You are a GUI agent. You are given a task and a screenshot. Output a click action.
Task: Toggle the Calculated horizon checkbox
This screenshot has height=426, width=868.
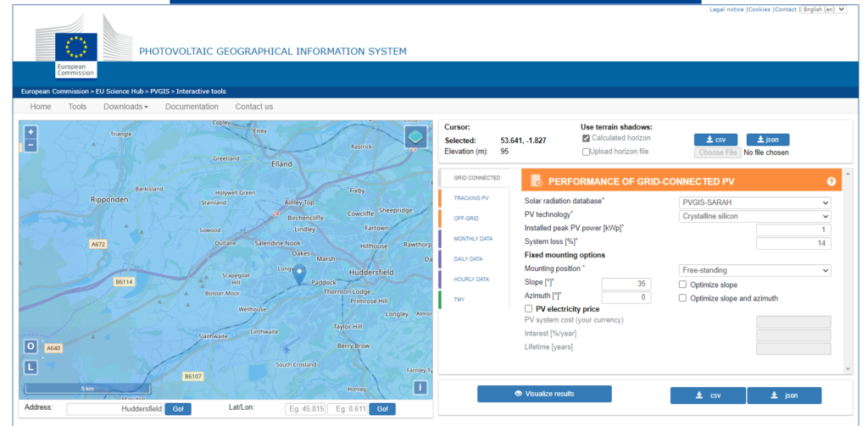(x=586, y=138)
